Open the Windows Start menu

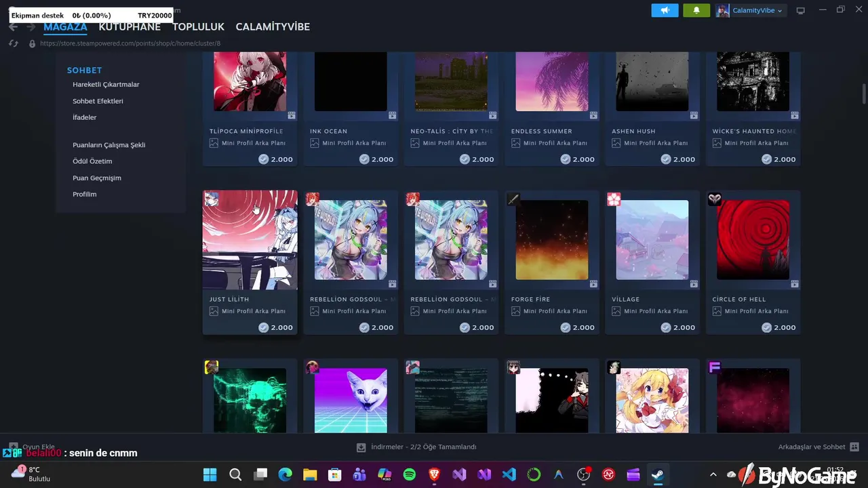pos(210,474)
